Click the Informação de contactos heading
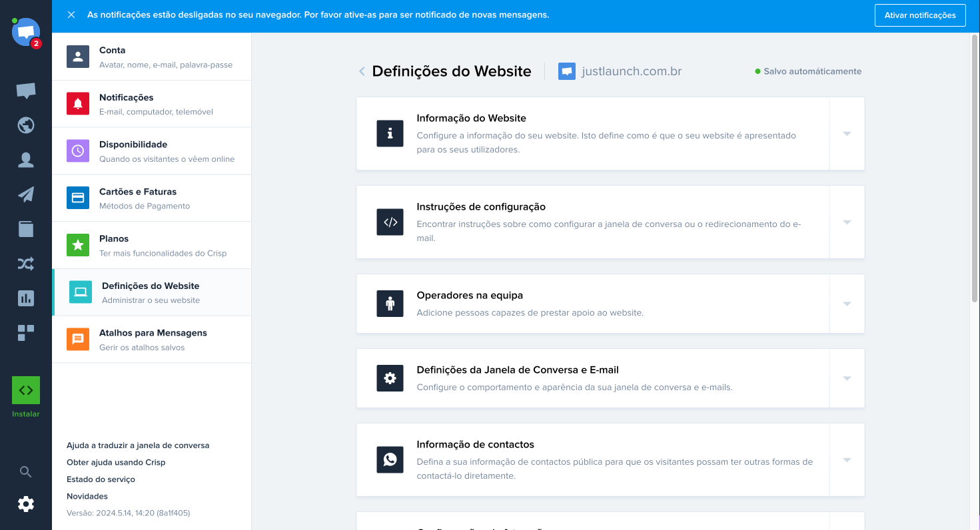 pyautogui.click(x=476, y=444)
